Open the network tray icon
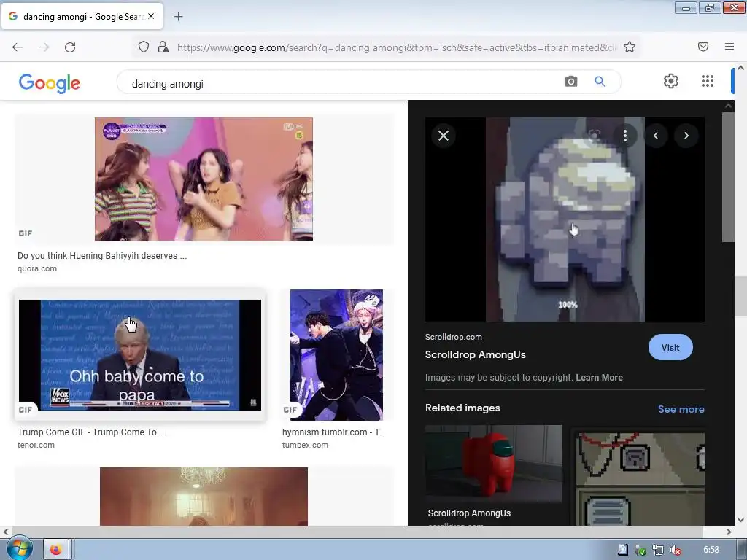 tap(657, 550)
